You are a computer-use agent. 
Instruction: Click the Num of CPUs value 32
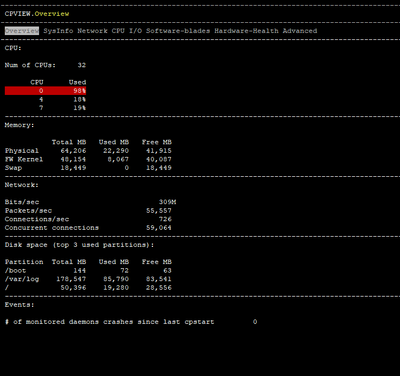pos(82,65)
